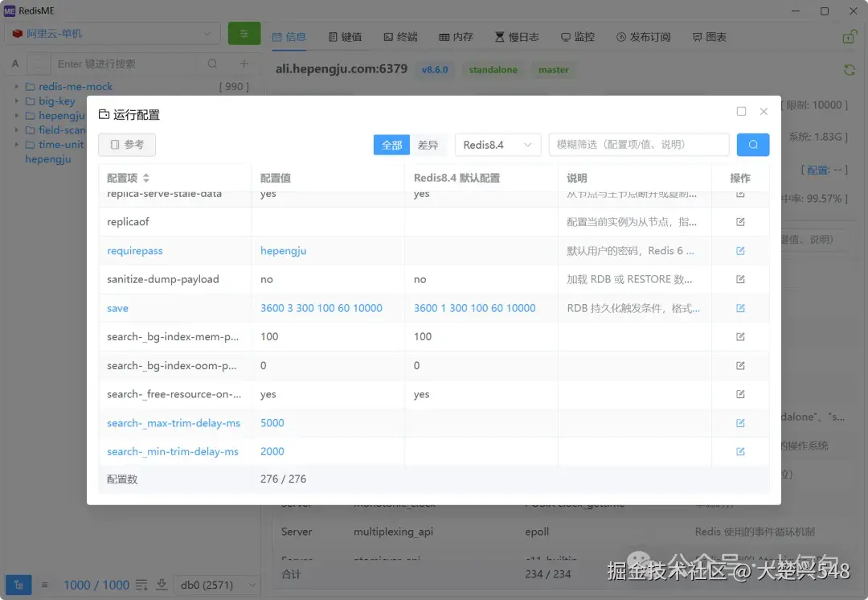Refresh the server info page
This screenshot has width=868, height=600.
850,70
